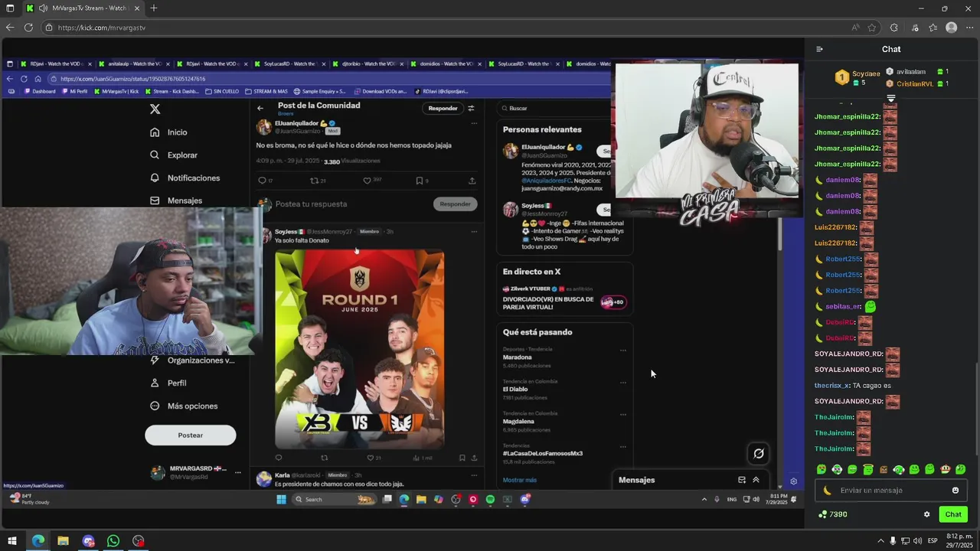The width and height of the screenshot is (980, 551).
Task: Click the X logo in sidebar
Action: [155, 109]
